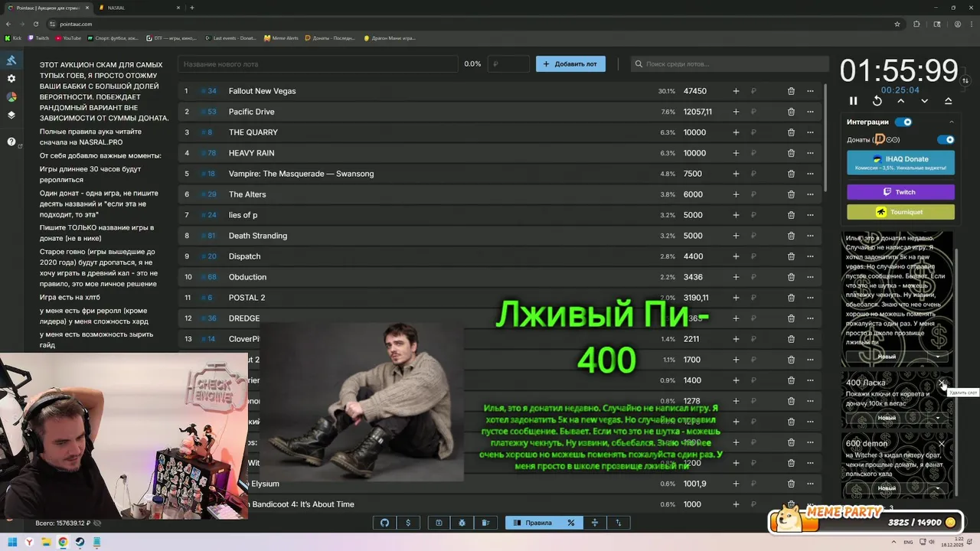Open more options for DREDGE lot
Screen dimensions: 980x551
coord(810,318)
